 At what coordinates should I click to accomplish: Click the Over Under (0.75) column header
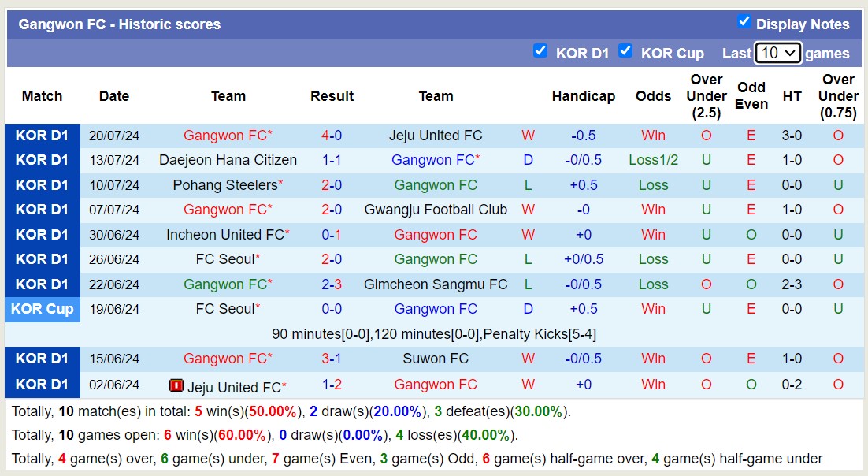coord(838,96)
